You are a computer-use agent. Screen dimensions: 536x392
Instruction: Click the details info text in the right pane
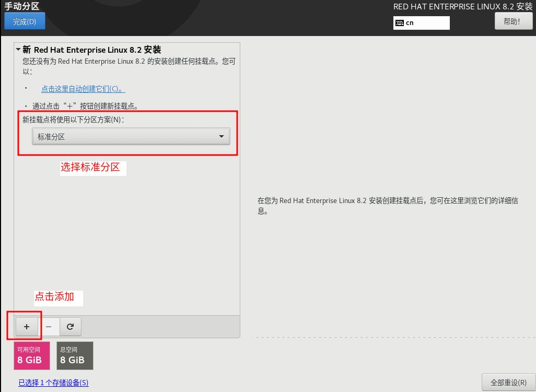coord(388,206)
